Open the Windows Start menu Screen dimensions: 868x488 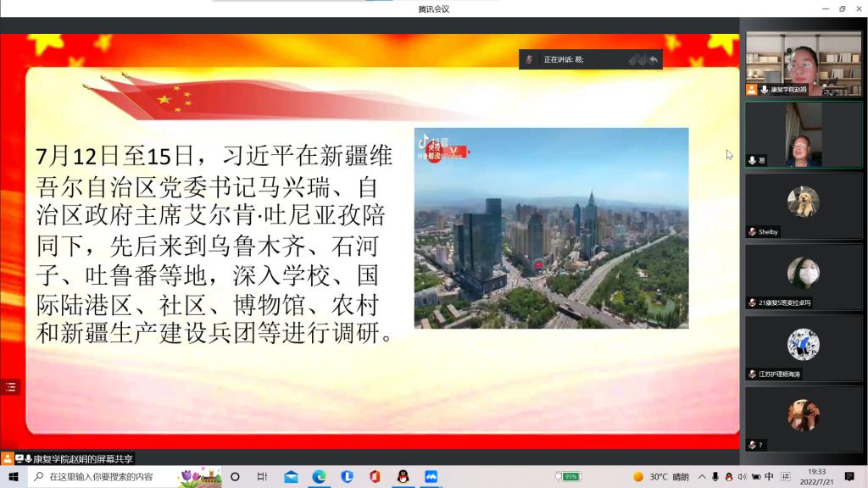[14, 477]
